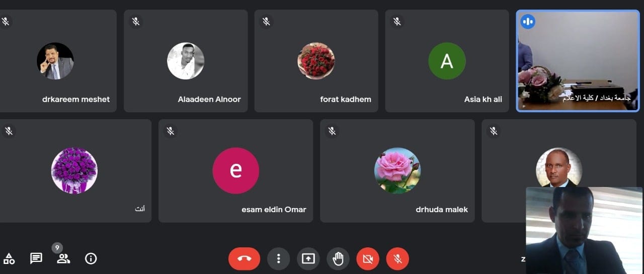Open the three-dot more options menu
Image resolution: width=644 pixels, height=274 pixels.
(278, 259)
